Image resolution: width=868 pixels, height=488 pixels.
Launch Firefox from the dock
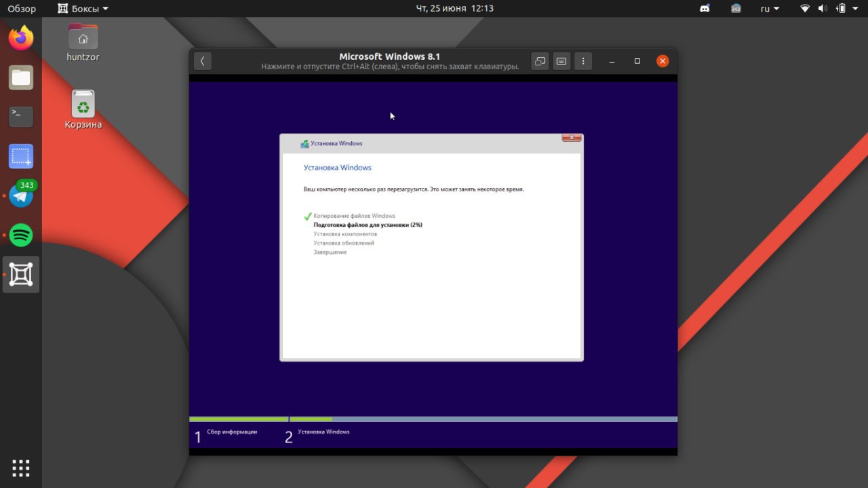[21, 38]
